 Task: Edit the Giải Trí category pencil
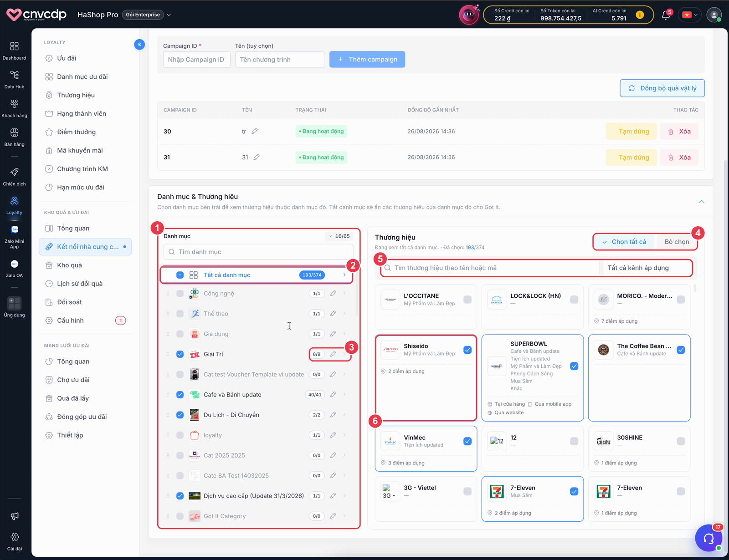coord(333,354)
